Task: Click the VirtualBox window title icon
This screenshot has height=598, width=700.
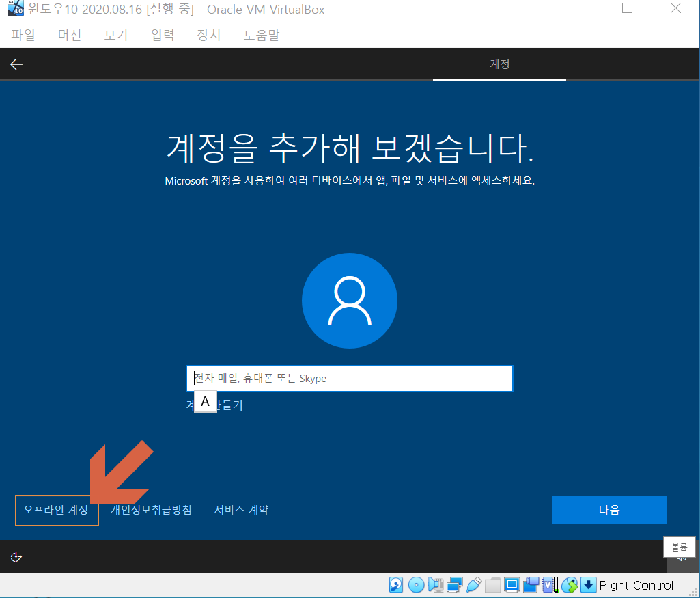Action: click(15, 8)
